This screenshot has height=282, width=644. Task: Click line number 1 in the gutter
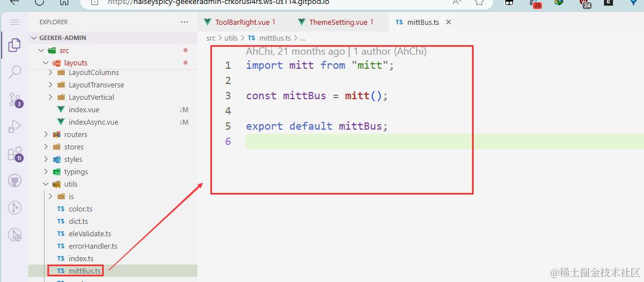[228, 65]
